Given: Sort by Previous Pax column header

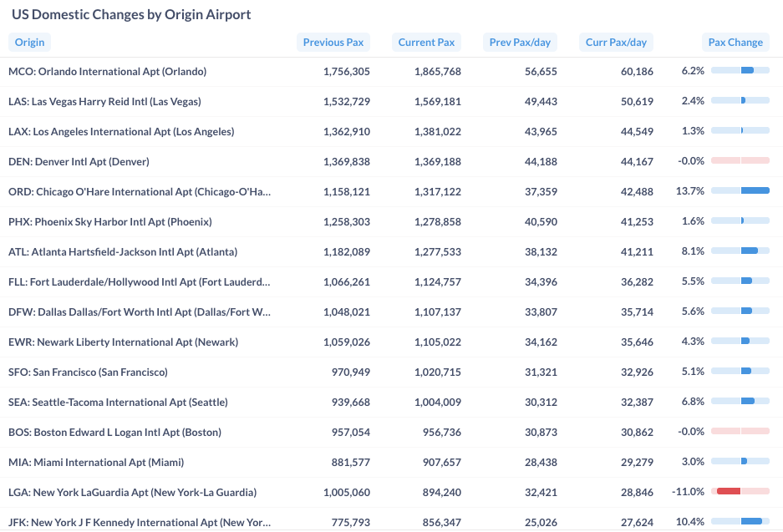Looking at the screenshot, I should [x=333, y=43].
